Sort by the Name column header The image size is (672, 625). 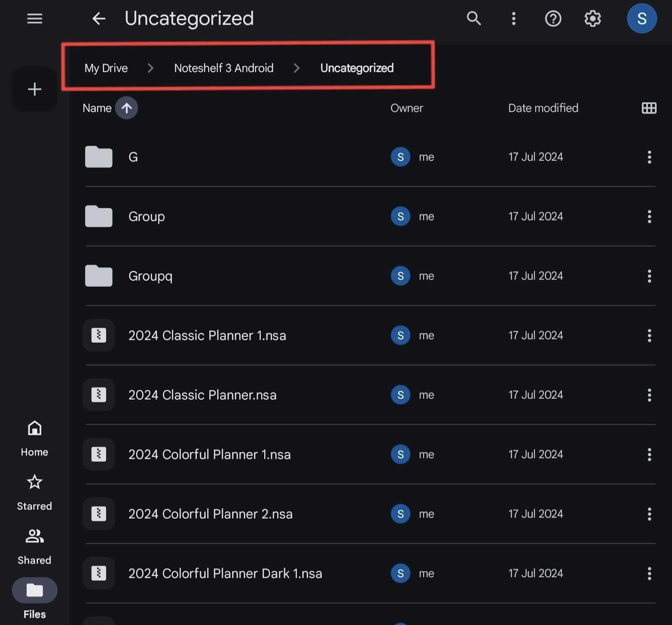pos(97,108)
